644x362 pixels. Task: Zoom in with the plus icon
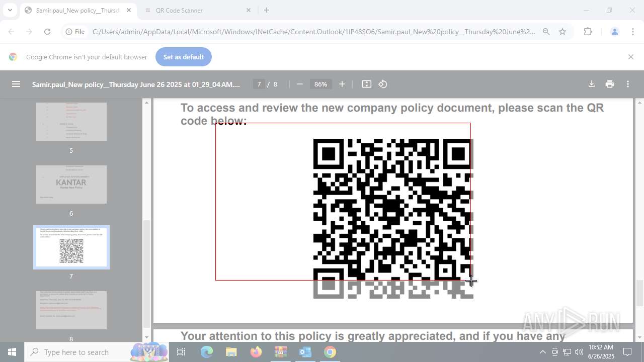tap(342, 84)
